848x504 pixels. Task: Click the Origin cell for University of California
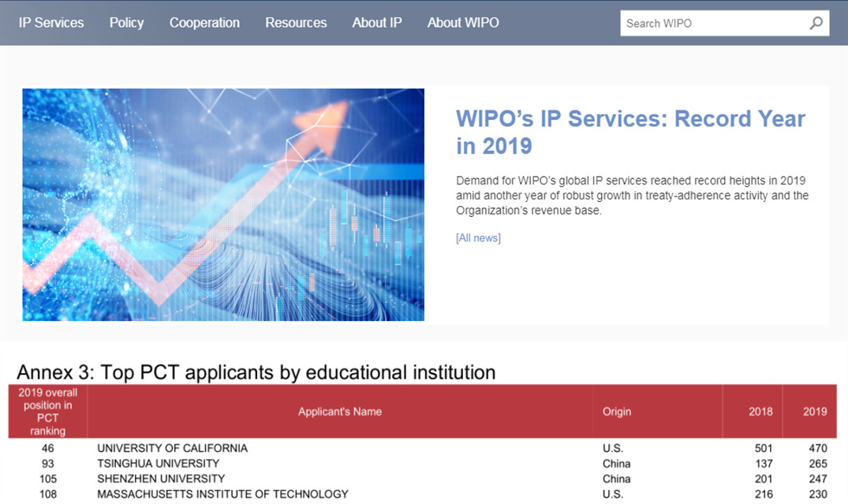pyautogui.click(x=613, y=448)
